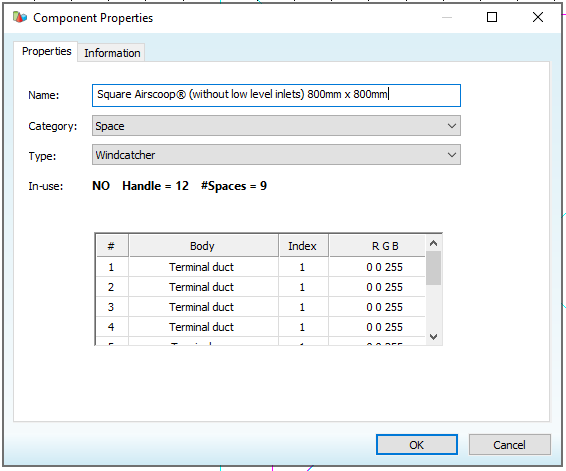Screen dimensions: 566x471
Task: Confirm with the OK button
Action: click(x=417, y=445)
